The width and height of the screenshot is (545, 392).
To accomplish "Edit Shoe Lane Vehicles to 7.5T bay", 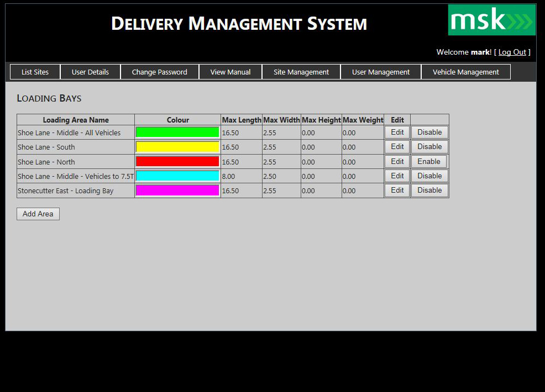I will (x=397, y=176).
